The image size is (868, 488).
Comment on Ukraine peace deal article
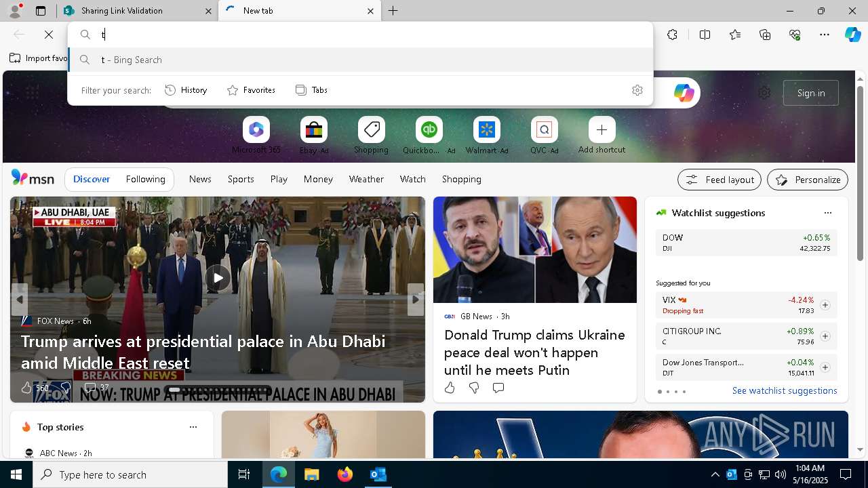coord(498,388)
